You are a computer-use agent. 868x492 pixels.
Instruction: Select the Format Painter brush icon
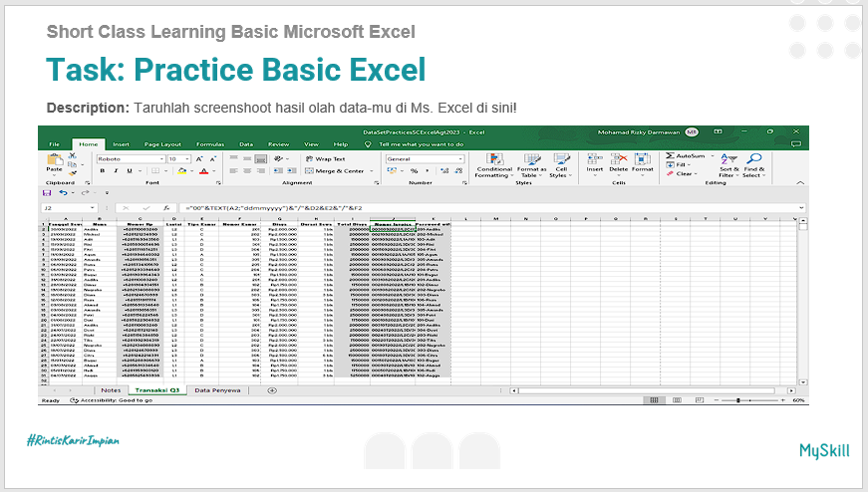tap(72, 173)
